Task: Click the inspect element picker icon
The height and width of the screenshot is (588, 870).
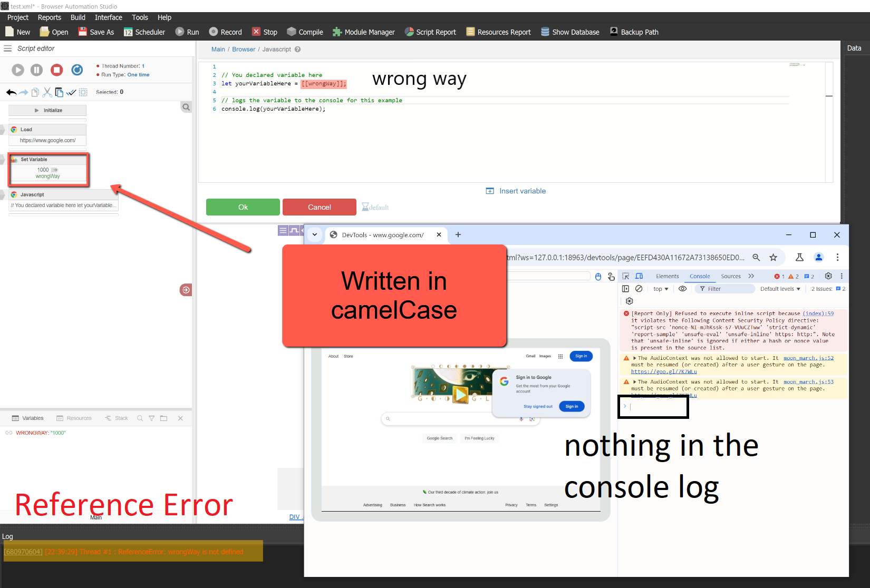Action: coord(626,276)
